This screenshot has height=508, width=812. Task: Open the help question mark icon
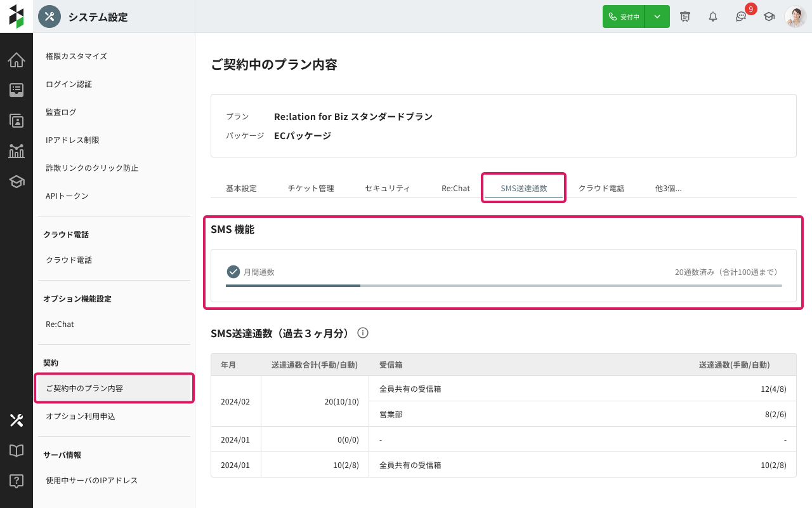pos(16,481)
